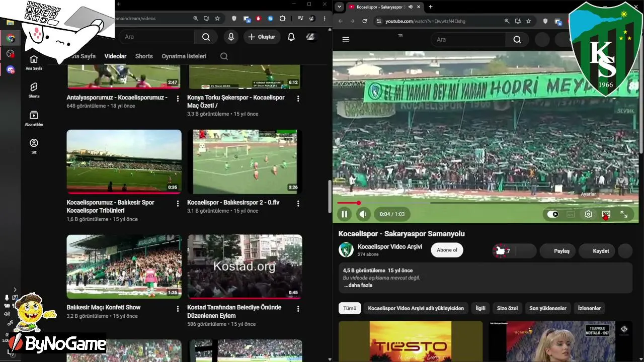Screen dimensions: 644x362
Task: Open the Tiësto recommended video thumbnail
Action: click(x=411, y=341)
